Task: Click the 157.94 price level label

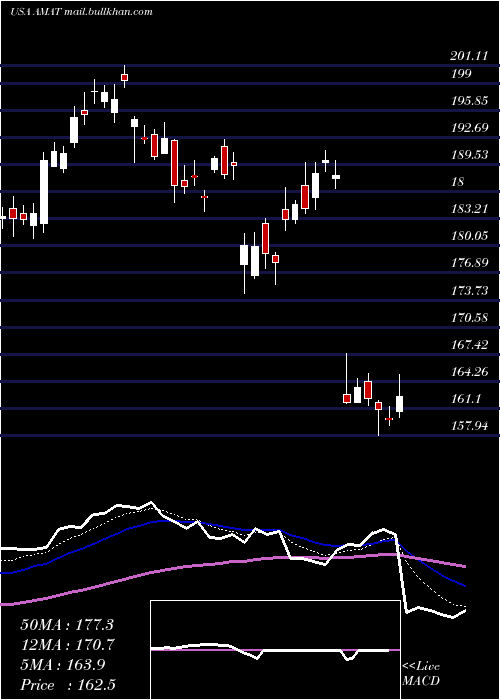Action: click(x=469, y=425)
